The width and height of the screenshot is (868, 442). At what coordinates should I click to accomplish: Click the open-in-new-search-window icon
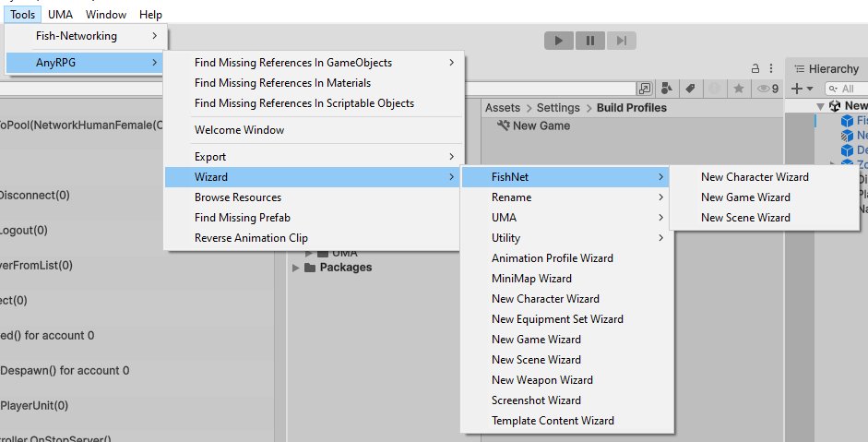point(645,89)
